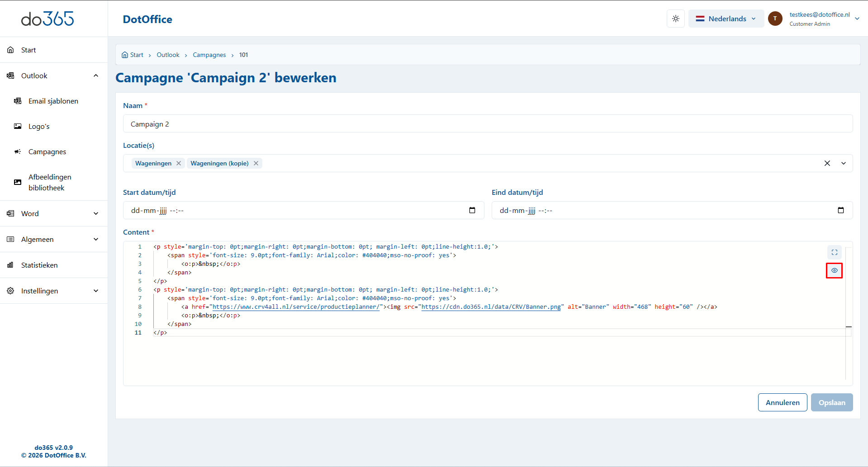This screenshot has height=467, width=868.
Task: Go to Afbeeldingen bibliotheek page
Action: tap(49, 182)
